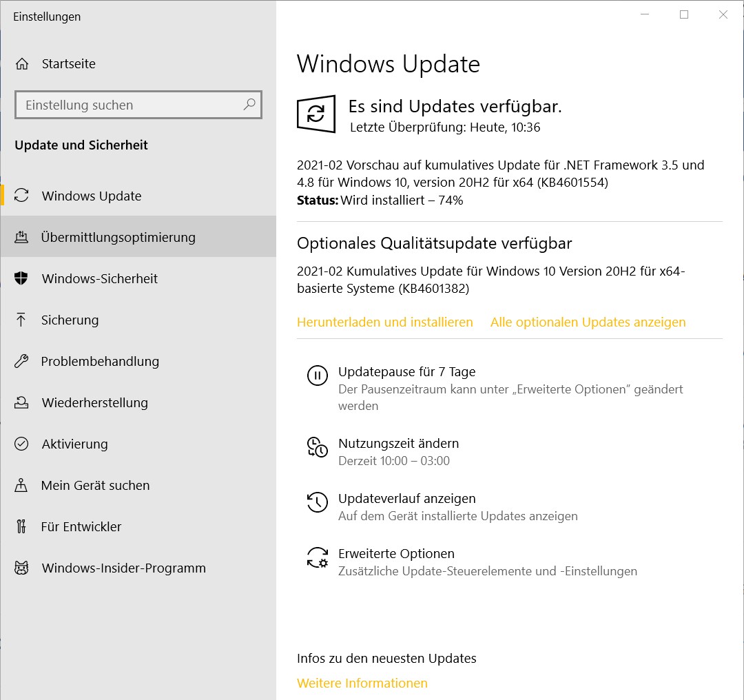The image size is (744, 700).
Task: Click the tools icon for Für Entwickler
Action: 21,526
